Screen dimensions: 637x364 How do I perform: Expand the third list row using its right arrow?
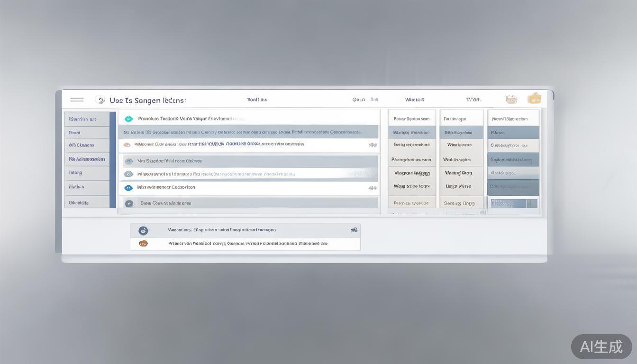point(373,145)
